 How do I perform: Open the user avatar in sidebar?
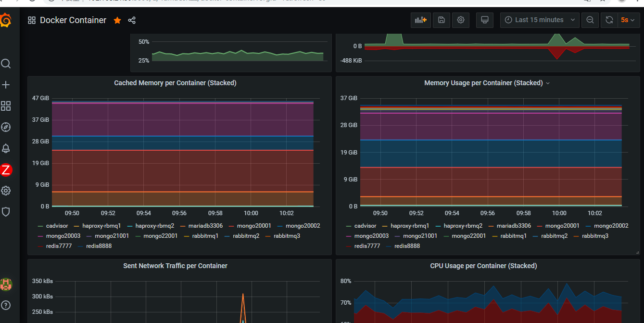tap(6, 284)
